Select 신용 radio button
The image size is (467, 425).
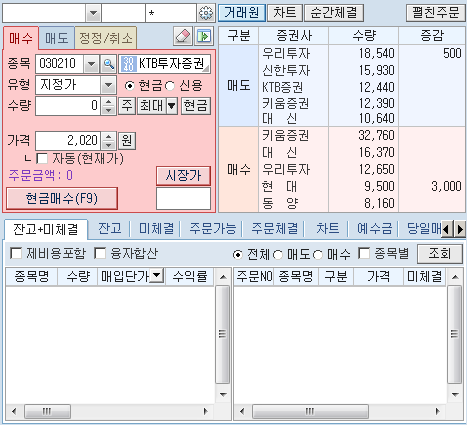tap(170, 86)
